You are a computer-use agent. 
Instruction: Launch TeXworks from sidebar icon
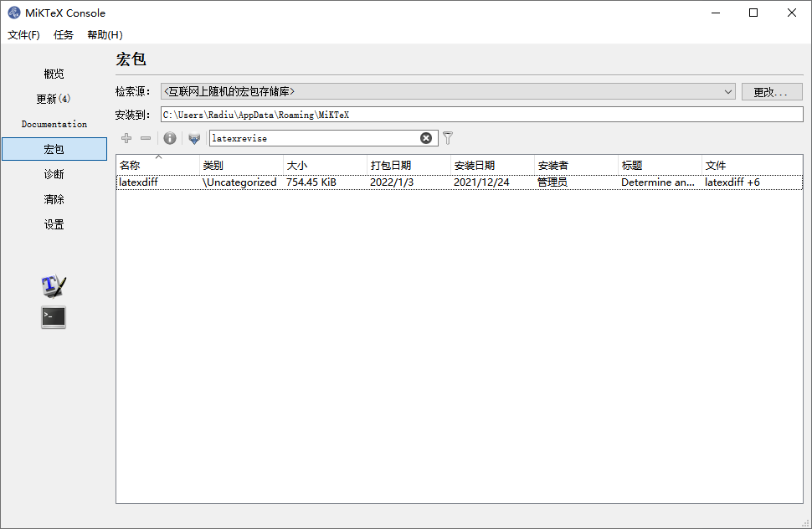(x=54, y=286)
